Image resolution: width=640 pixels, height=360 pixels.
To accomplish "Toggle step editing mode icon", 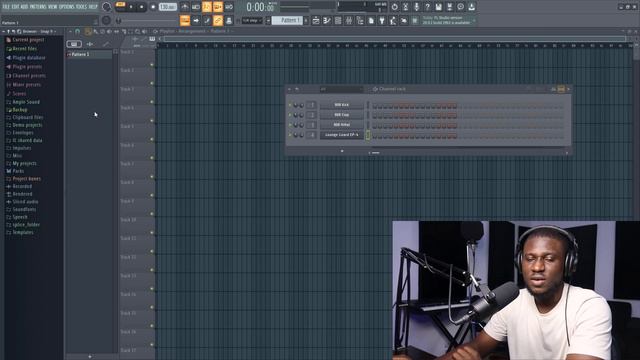I will coord(207,20).
